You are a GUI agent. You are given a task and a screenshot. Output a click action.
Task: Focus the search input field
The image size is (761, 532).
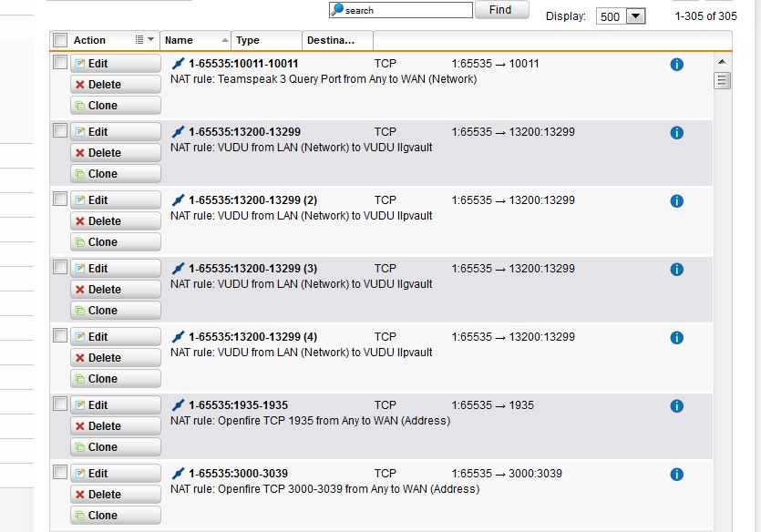pos(401,10)
